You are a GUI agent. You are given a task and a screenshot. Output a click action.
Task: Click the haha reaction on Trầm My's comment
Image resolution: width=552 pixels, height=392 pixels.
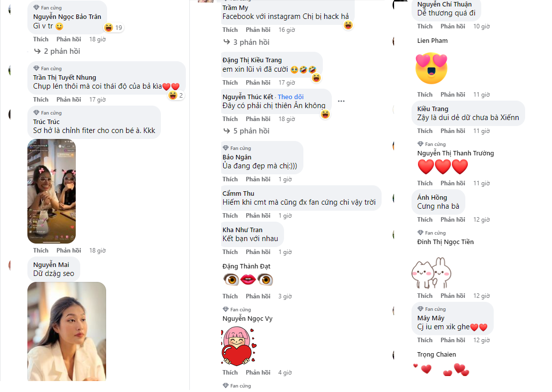coord(348,25)
